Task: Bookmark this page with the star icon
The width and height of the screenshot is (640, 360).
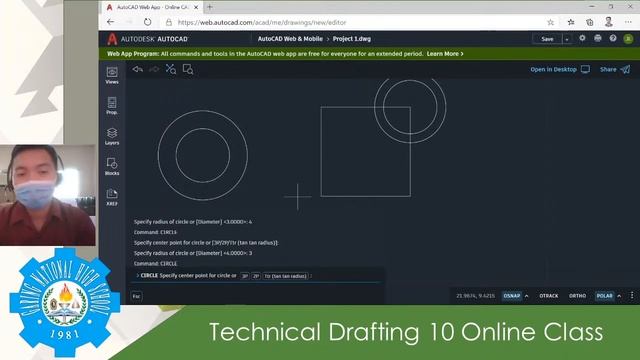Action: tap(551, 22)
